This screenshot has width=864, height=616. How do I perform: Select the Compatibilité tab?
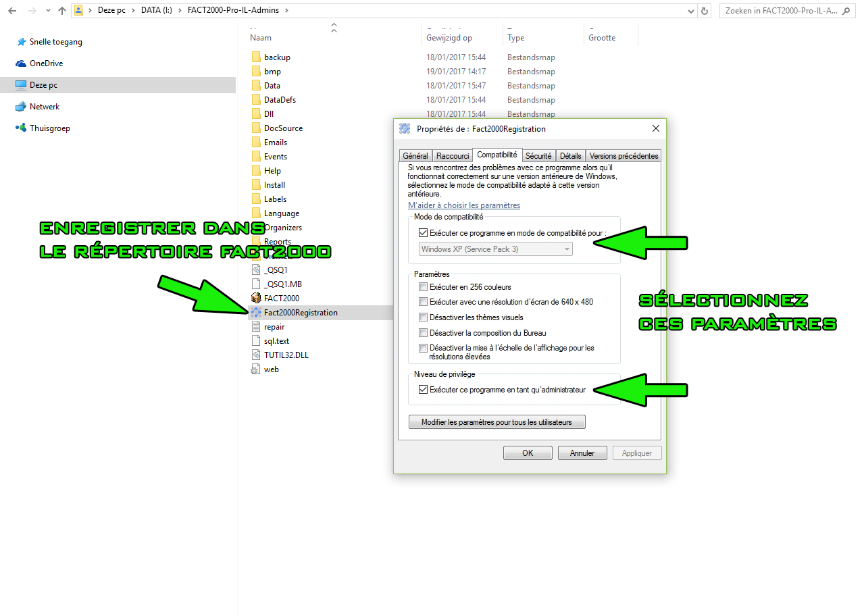point(497,155)
